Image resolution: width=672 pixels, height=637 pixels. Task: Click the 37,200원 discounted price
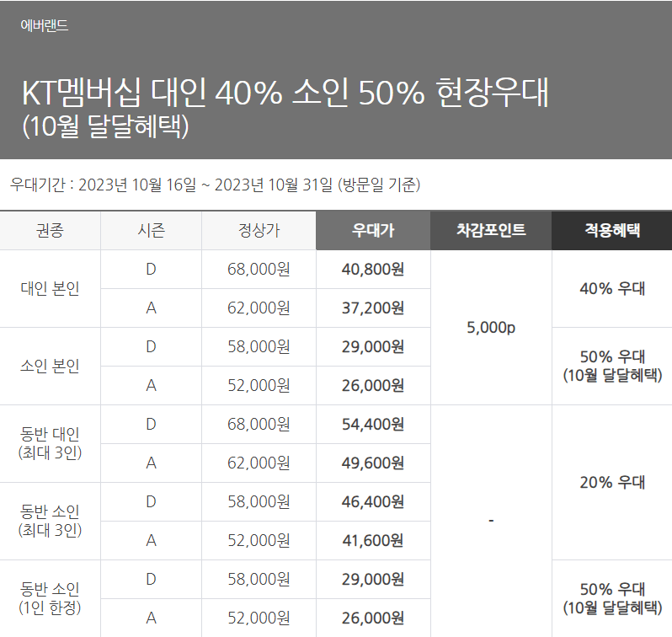pyautogui.click(x=373, y=308)
